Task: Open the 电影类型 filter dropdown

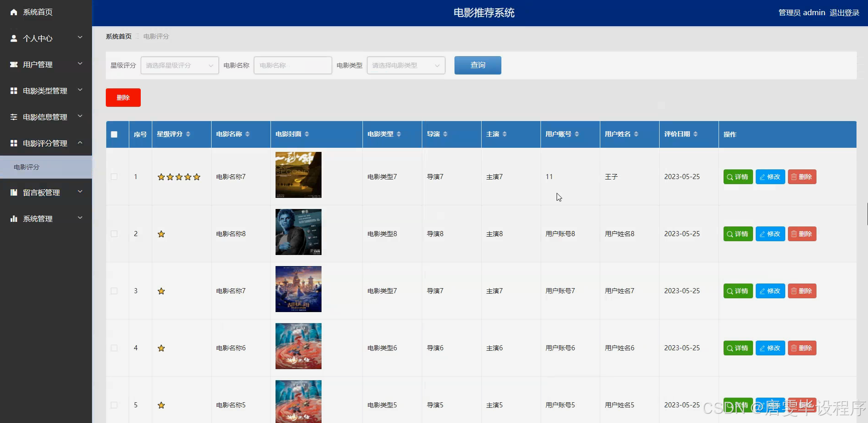Action: [x=406, y=65]
